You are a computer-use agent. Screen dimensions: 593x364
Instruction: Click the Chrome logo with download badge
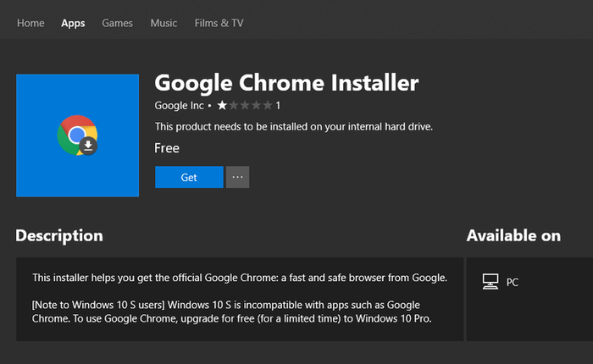point(78,135)
